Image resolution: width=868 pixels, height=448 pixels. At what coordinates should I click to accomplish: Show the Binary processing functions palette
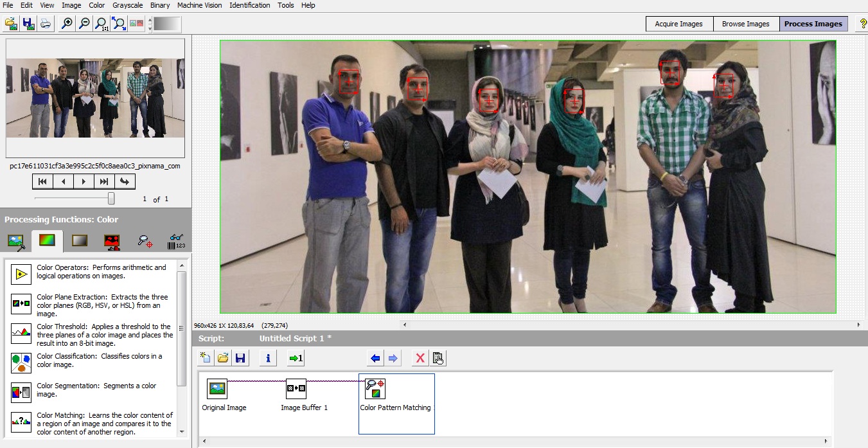tap(112, 241)
